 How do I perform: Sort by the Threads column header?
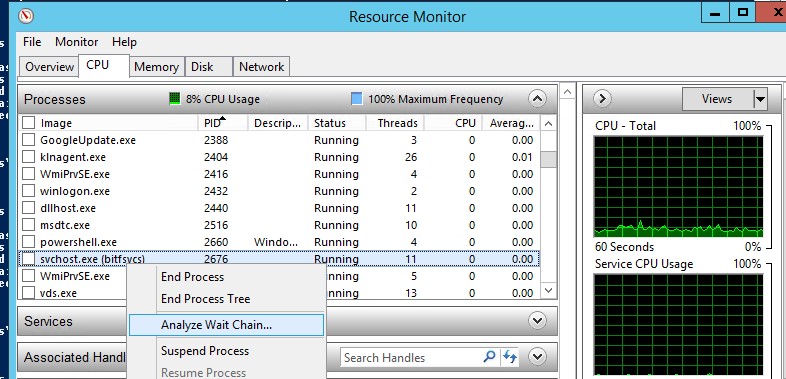tap(396, 123)
